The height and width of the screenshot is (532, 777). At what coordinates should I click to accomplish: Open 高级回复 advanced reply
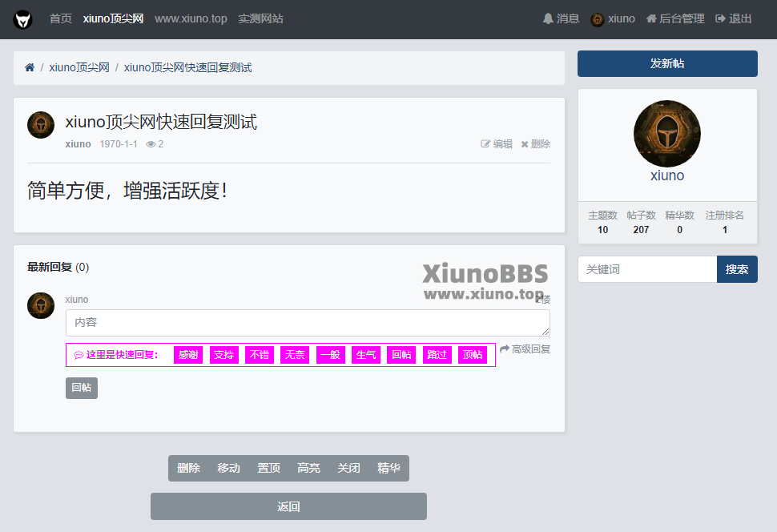[525, 349]
